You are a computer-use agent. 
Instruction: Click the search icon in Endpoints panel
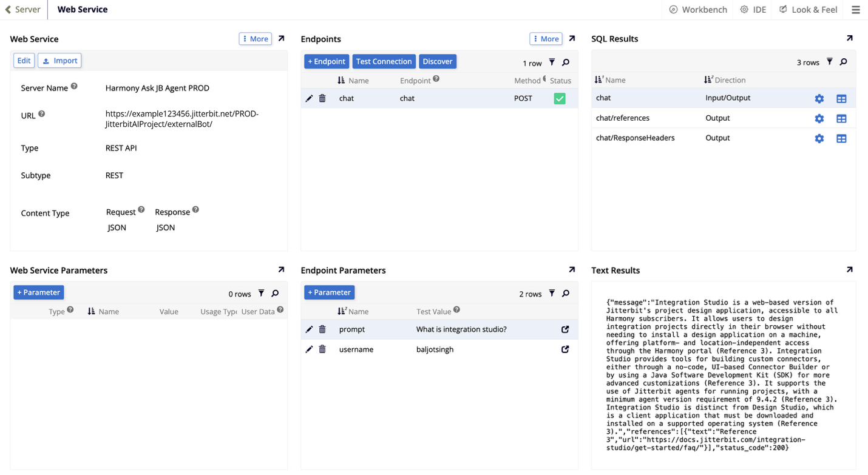click(x=566, y=62)
